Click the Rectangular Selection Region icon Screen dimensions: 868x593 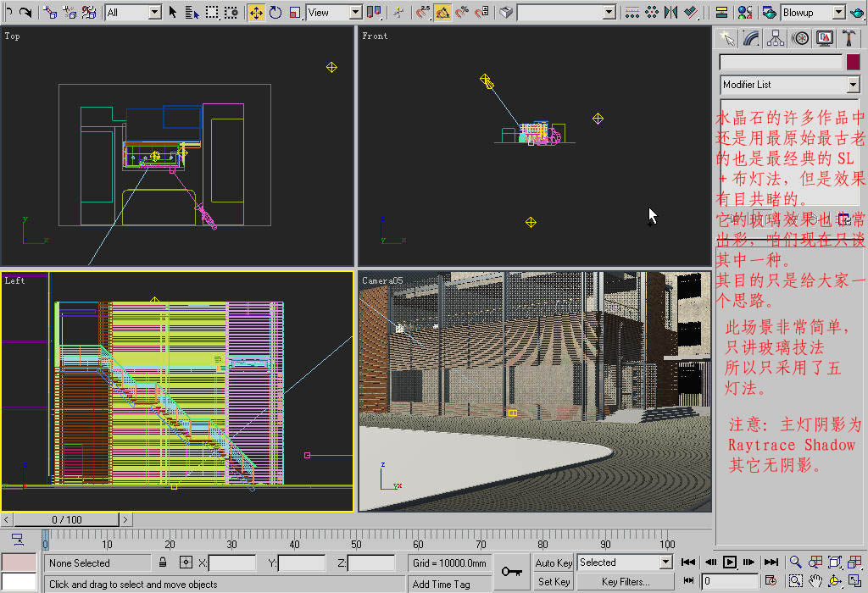(211, 12)
